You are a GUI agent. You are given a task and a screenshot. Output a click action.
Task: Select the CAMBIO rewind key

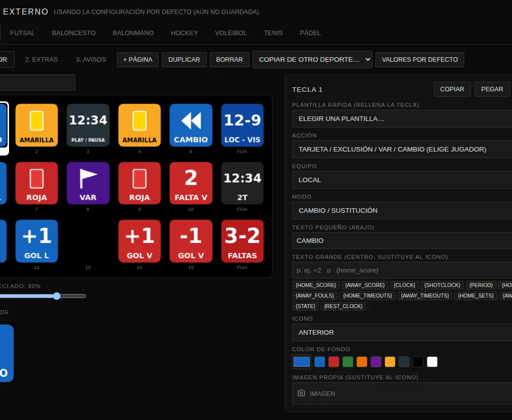tap(191, 125)
